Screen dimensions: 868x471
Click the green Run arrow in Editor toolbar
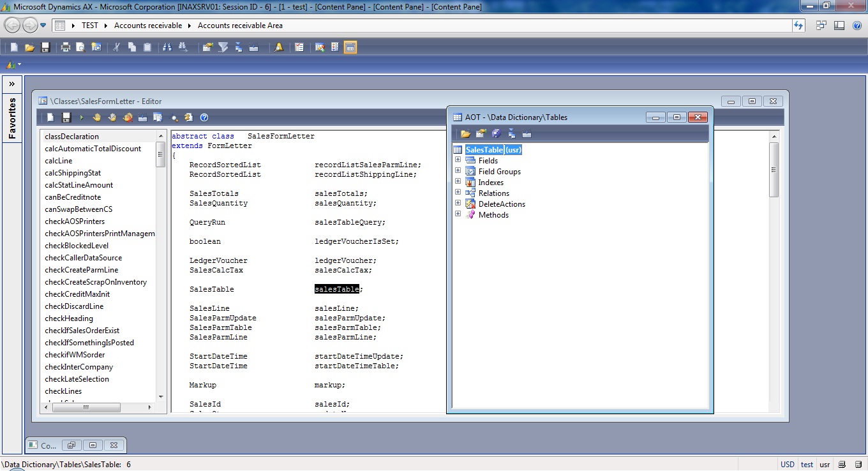click(81, 117)
